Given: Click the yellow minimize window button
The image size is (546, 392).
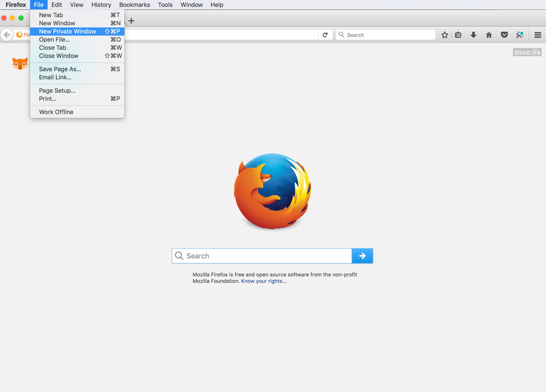Looking at the screenshot, I should click(12, 18).
